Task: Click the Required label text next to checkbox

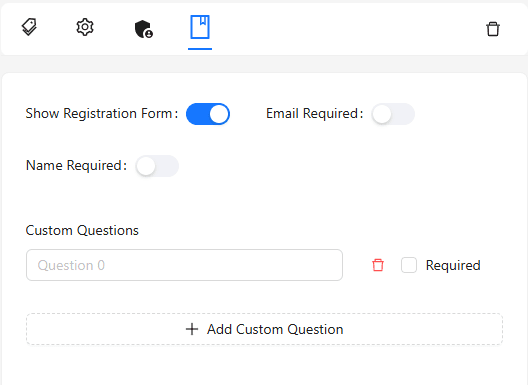Action: pos(453,265)
